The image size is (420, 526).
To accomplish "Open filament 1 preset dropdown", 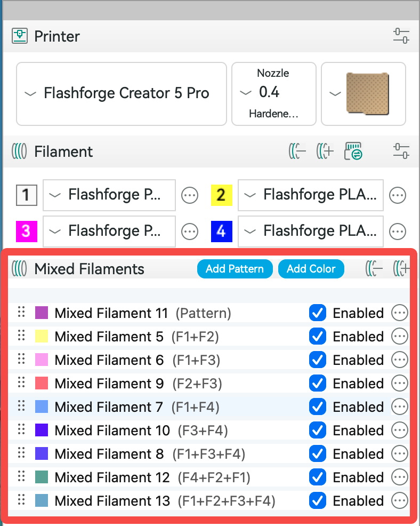I will pos(109,195).
